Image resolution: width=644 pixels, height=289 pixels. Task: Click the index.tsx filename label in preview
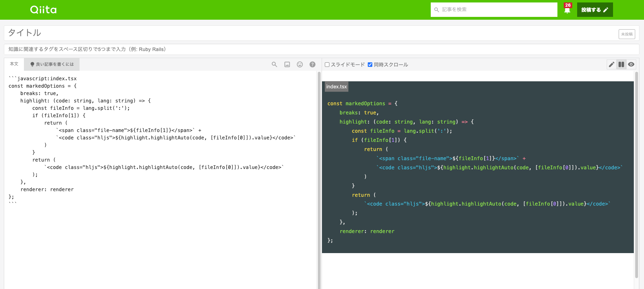(x=336, y=87)
